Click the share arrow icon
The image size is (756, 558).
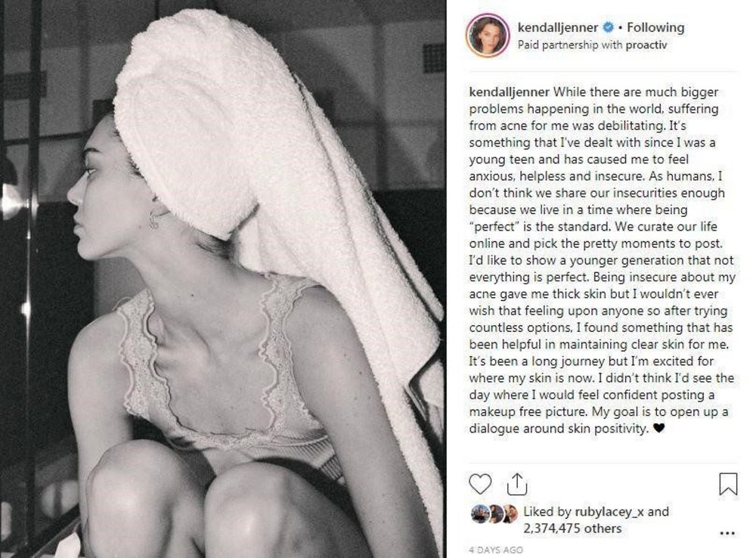[x=517, y=484]
